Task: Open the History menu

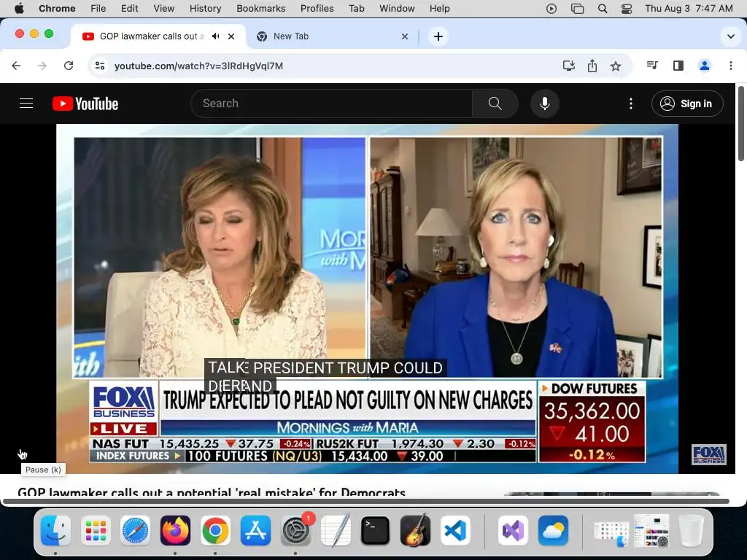Action: pos(205,8)
